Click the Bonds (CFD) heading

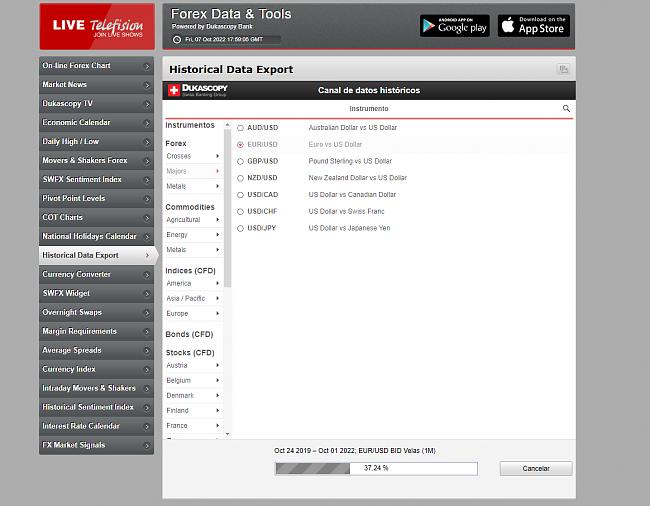(x=189, y=334)
